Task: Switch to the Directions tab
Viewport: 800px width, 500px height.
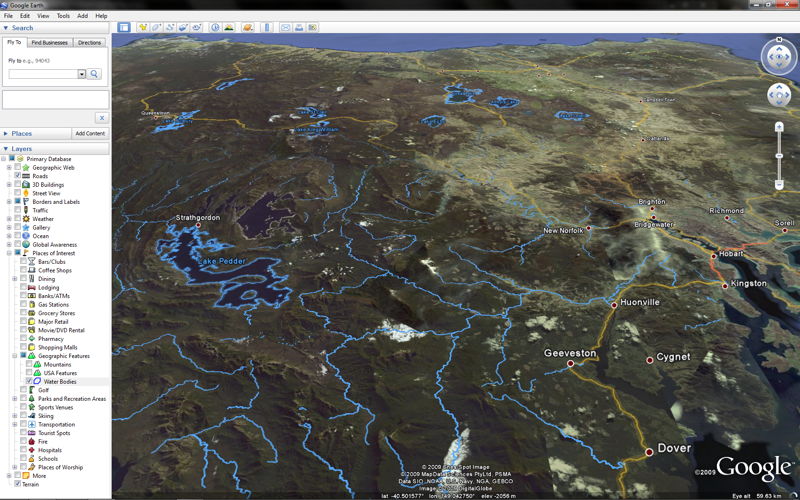Action: click(x=89, y=43)
